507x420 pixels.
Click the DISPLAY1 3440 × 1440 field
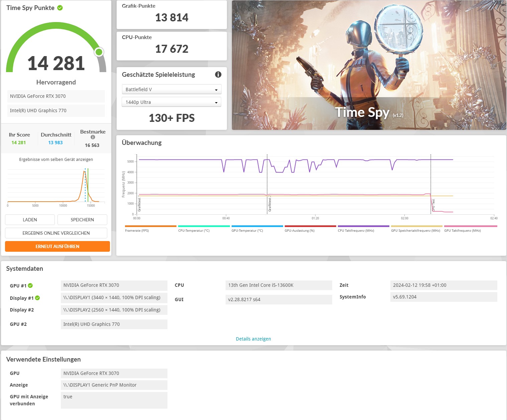click(114, 297)
